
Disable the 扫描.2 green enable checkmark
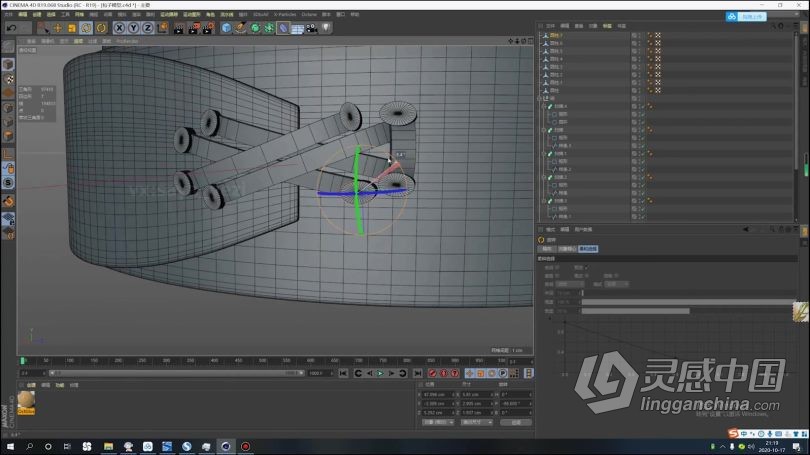(x=643, y=177)
